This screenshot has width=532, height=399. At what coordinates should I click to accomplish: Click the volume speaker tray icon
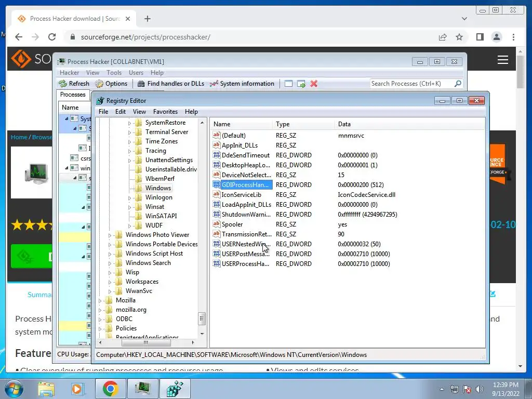click(x=480, y=389)
